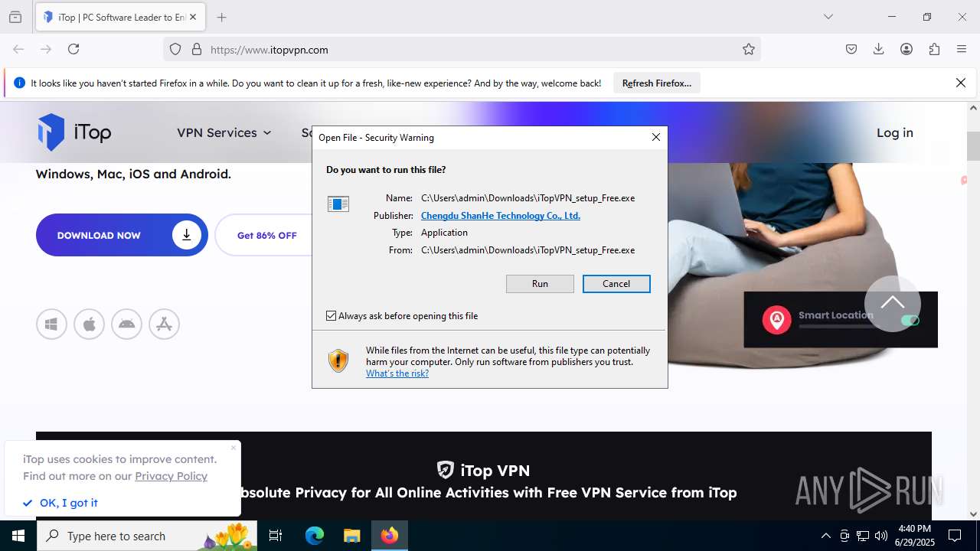The image size is (980, 551).
Task: Select the App Store iOS platform icon
Action: click(x=164, y=324)
